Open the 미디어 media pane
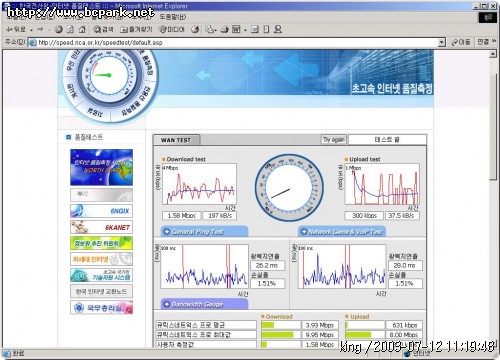 point(172,30)
